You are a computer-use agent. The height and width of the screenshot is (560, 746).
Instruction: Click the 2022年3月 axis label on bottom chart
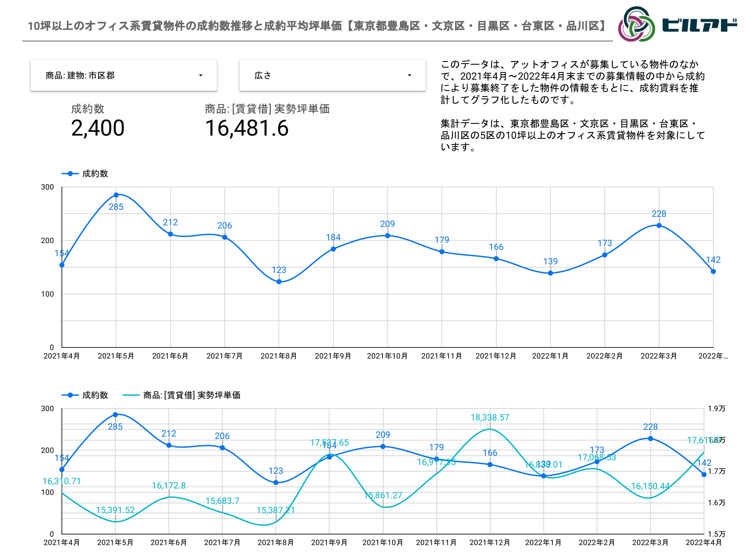(x=650, y=543)
